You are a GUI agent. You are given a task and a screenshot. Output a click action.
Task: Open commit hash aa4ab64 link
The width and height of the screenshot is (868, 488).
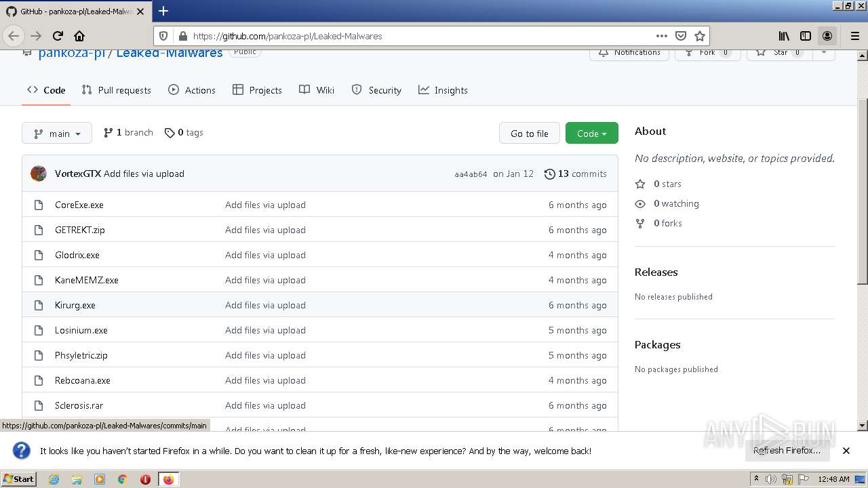tap(471, 174)
